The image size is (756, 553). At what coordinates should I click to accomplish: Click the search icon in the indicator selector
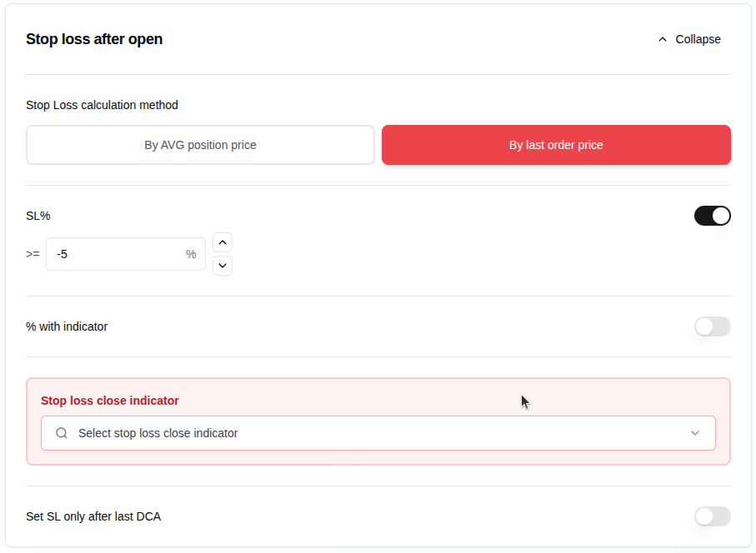(x=61, y=433)
